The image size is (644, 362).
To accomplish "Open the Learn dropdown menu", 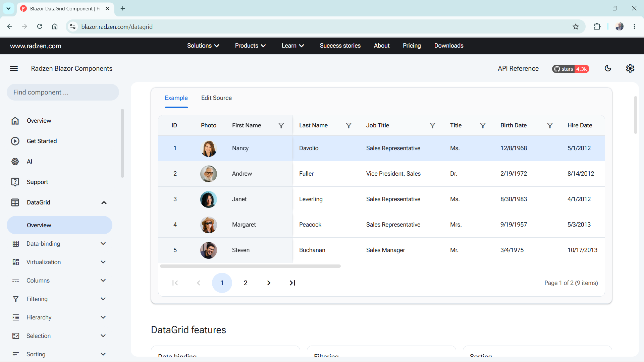I will pos(293,46).
